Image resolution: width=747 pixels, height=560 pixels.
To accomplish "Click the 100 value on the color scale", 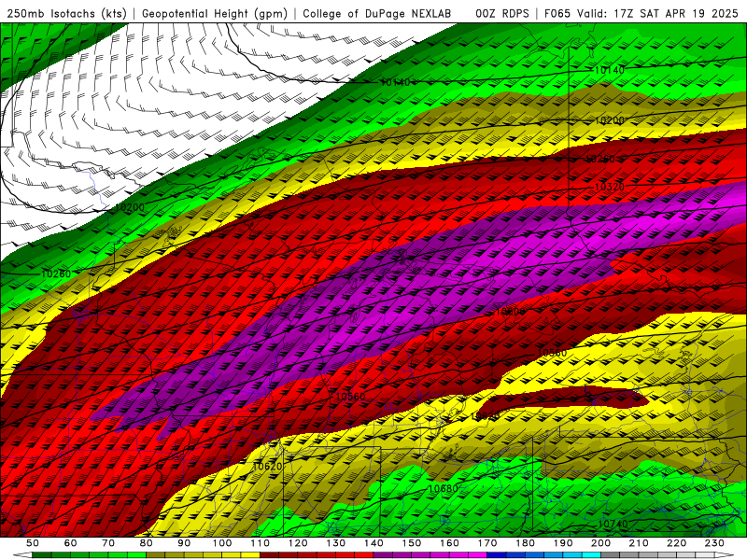I will [x=222, y=543].
